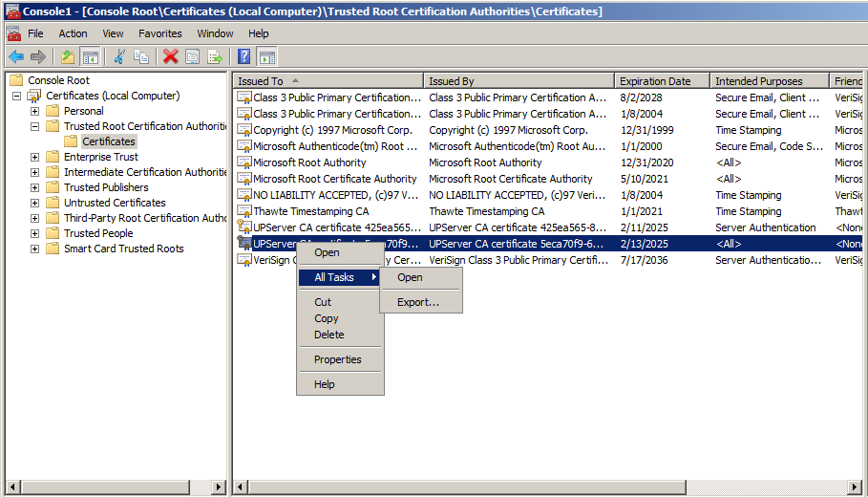Screen dimensions: 868x498
Task: Toggle Show/Hide Action Pane toolbar icon
Action: pyautogui.click(x=267, y=56)
